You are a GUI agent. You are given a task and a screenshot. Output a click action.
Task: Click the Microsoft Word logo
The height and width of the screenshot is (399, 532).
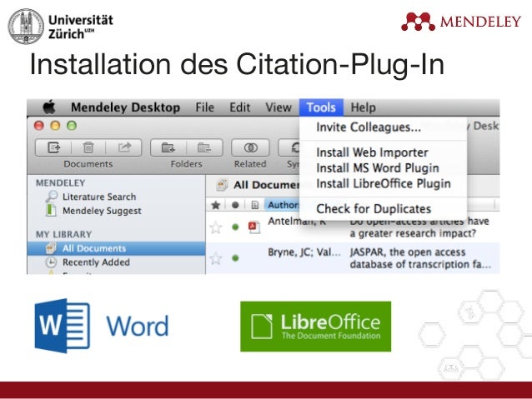pyautogui.click(x=102, y=326)
